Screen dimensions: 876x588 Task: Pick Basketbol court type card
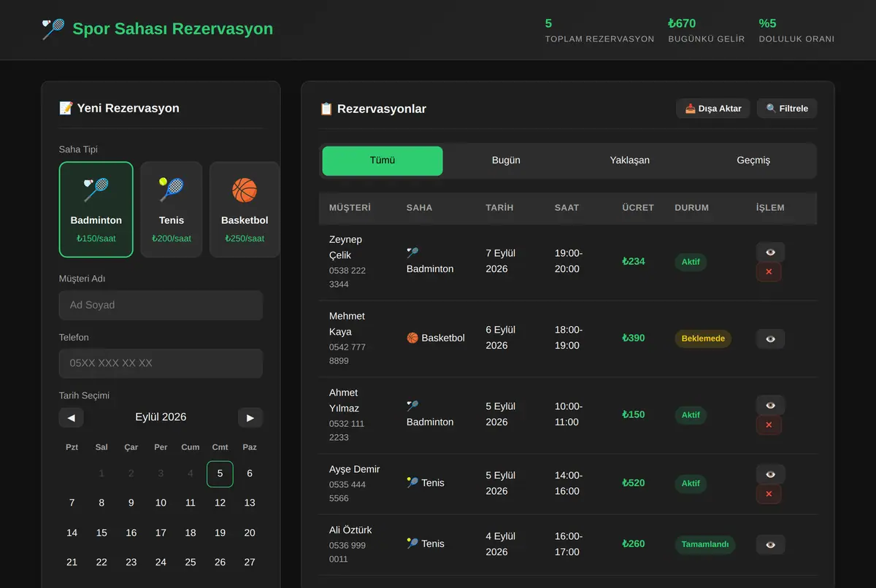(x=245, y=209)
